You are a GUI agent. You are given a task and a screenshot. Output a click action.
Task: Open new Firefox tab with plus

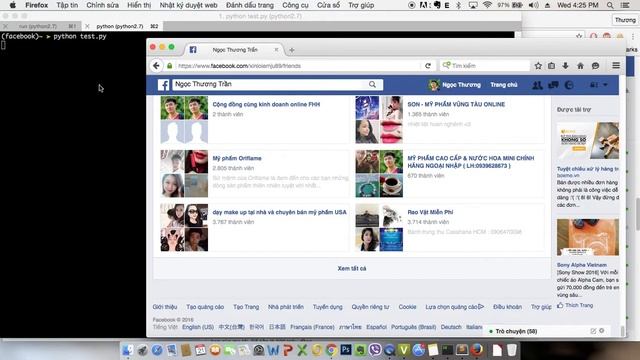pos(291,50)
